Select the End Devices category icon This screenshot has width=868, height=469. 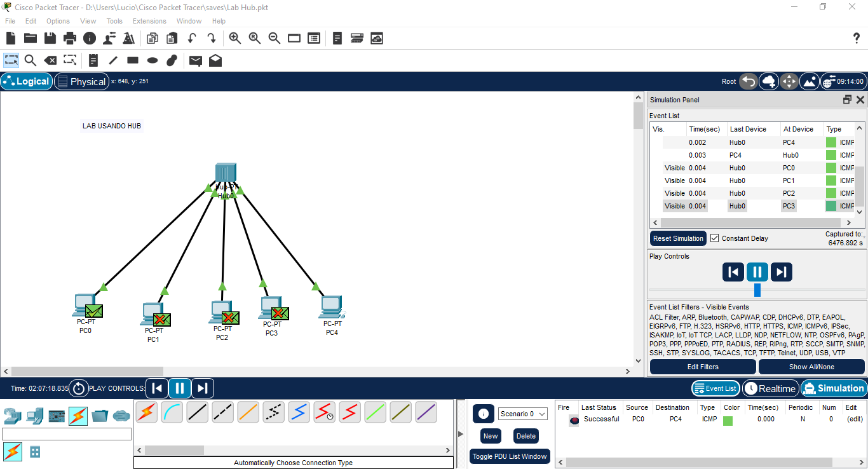(x=35, y=416)
